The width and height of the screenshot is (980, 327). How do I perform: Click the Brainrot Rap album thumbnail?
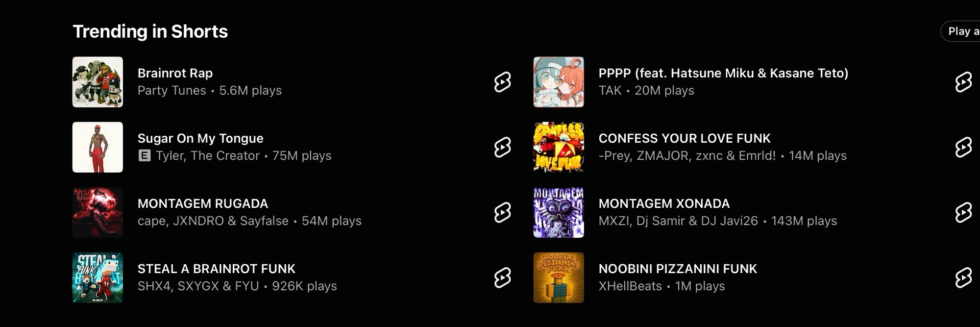click(98, 82)
